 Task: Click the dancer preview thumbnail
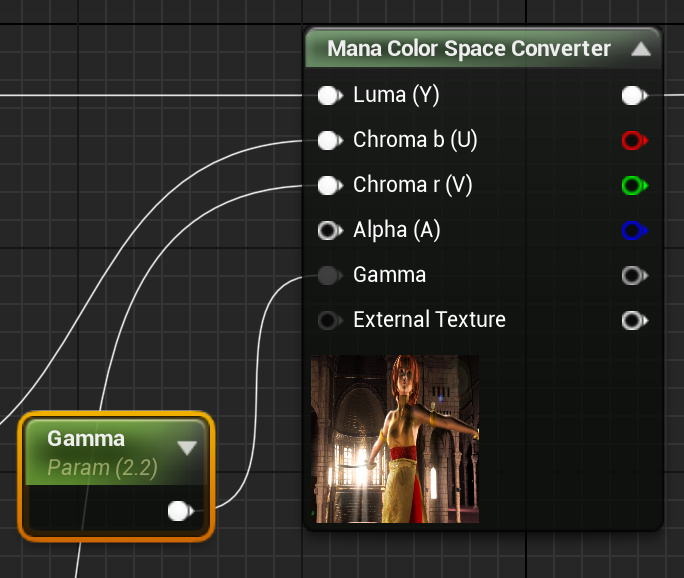pos(395,439)
